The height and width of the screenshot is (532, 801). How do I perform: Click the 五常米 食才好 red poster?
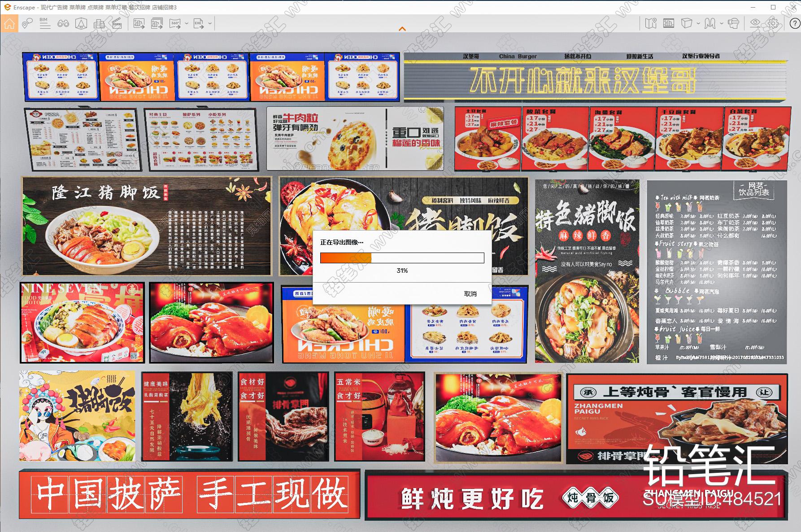(x=379, y=417)
